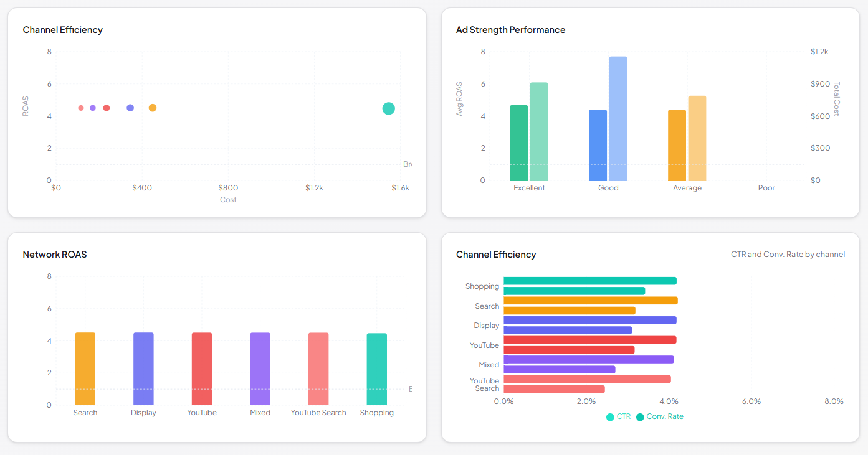Screen dimensions: 868x455
Task: Click the 'CTR and Conv. Rate by channel' subtitle
Action: [788, 255]
